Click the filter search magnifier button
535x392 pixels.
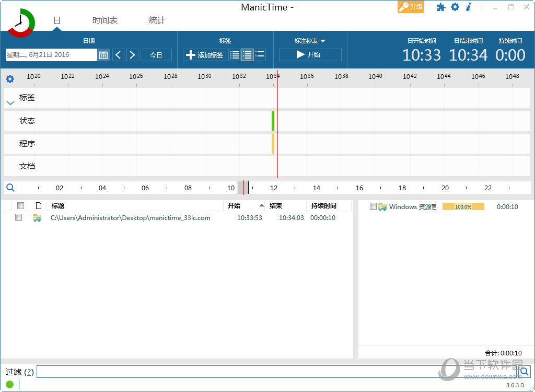(525, 371)
